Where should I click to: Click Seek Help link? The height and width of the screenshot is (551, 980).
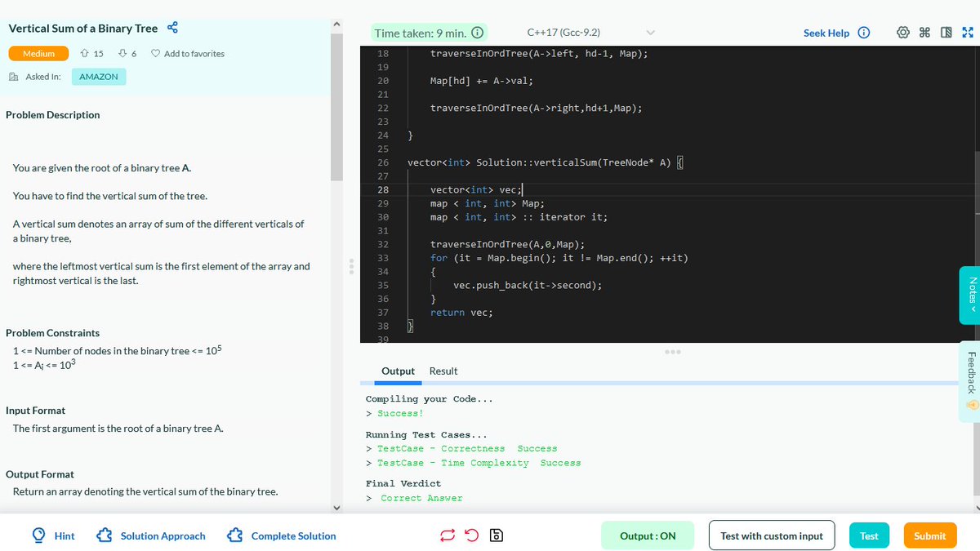click(x=826, y=33)
